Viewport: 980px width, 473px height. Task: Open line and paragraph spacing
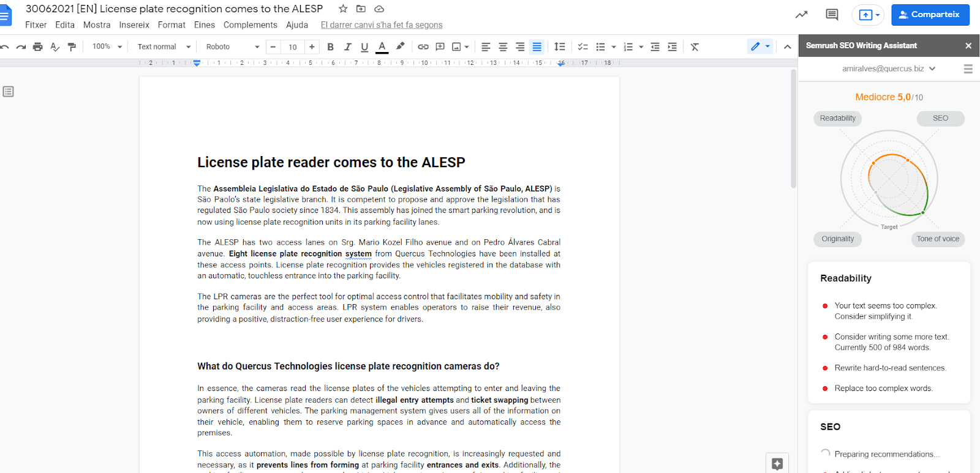[x=560, y=47]
